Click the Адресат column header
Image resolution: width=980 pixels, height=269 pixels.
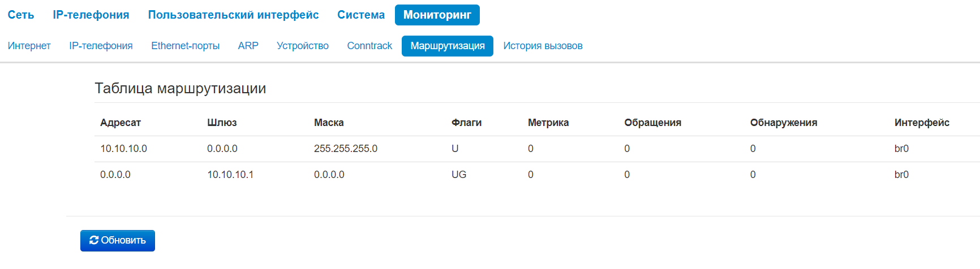point(121,123)
